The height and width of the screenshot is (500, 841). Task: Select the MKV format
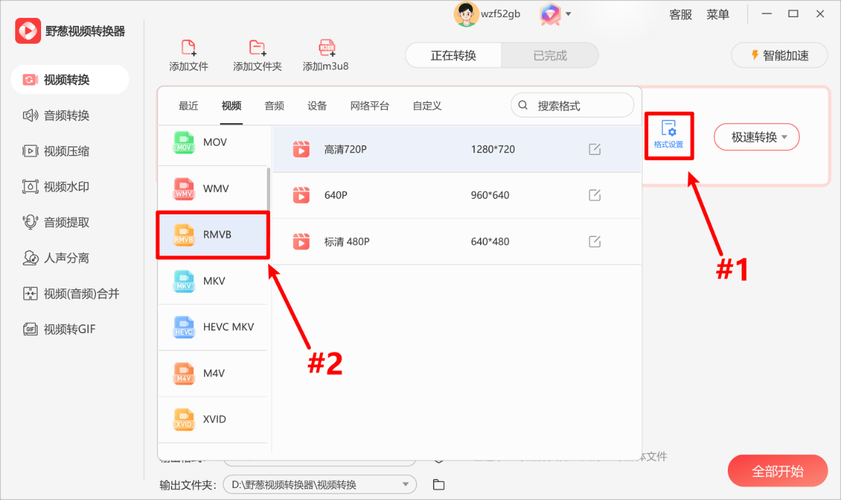click(x=213, y=281)
